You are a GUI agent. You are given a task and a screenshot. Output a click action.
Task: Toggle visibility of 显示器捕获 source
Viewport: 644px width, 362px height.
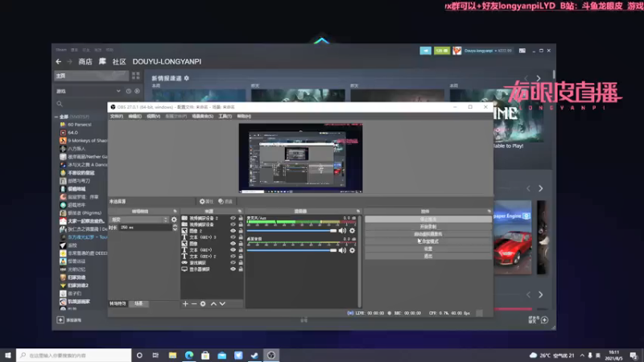pyautogui.click(x=233, y=269)
